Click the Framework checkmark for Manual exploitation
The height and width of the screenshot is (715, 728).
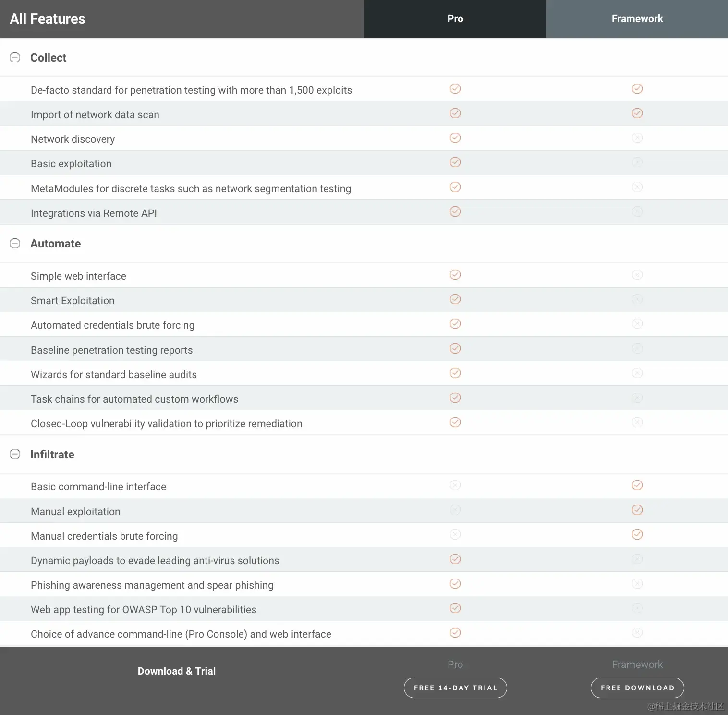pyautogui.click(x=637, y=510)
